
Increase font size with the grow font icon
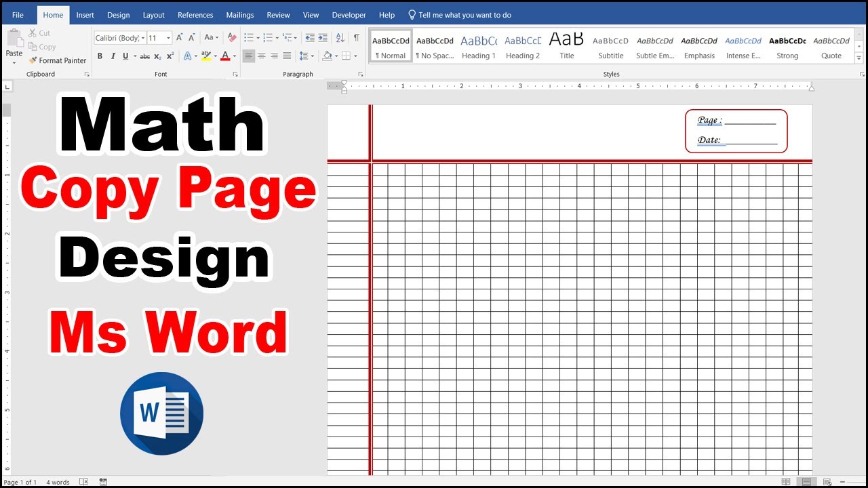pos(180,38)
